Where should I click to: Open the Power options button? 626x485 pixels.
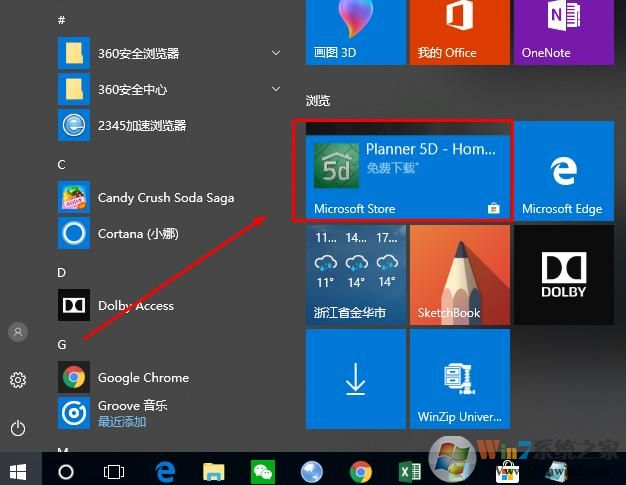pyautogui.click(x=18, y=428)
